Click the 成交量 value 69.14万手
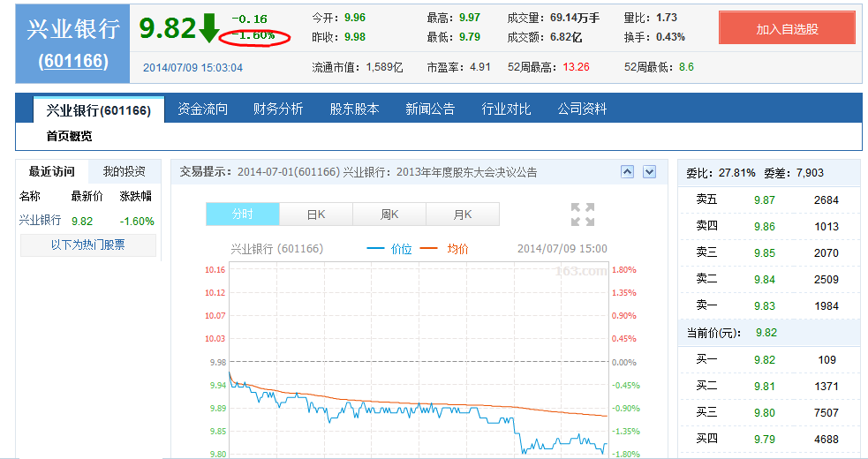This screenshot has height=459, width=868. click(x=575, y=18)
